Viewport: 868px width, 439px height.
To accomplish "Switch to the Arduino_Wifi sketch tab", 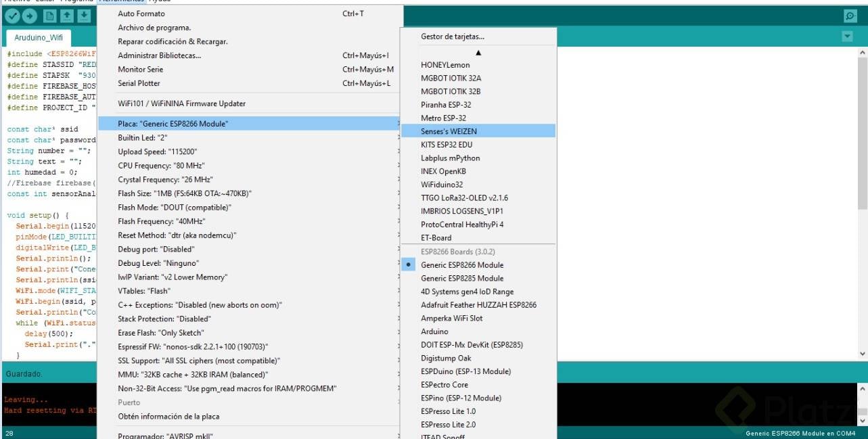I will [39, 38].
